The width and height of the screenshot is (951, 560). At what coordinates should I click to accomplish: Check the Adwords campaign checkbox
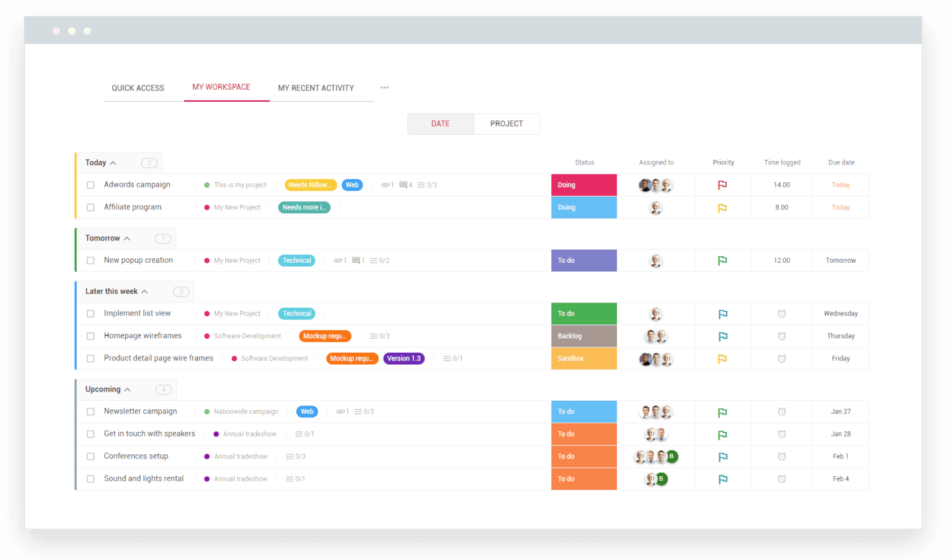[90, 185]
